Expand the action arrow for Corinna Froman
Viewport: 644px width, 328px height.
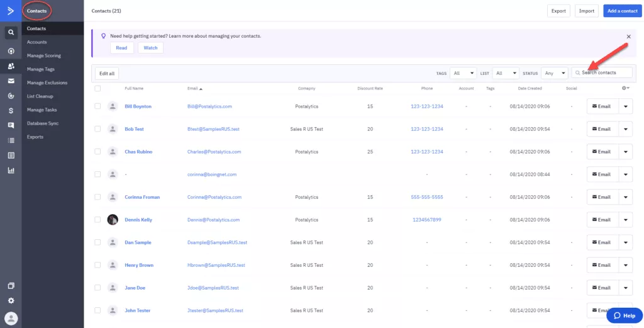pyautogui.click(x=626, y=197)
